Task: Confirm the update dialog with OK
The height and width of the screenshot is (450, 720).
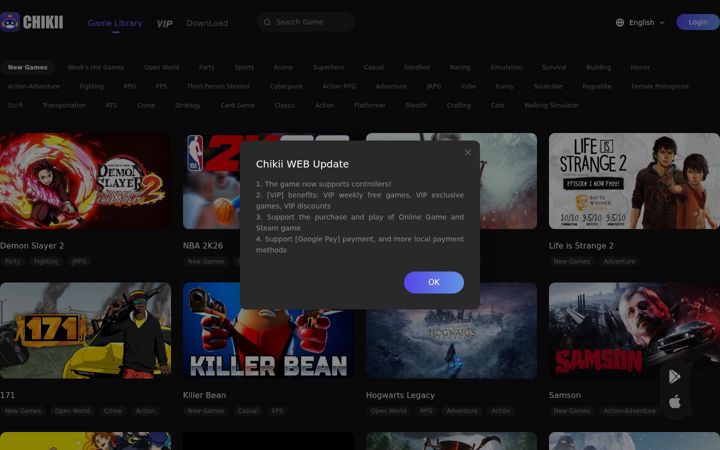Action: pyautogui.click(x=433, y=282)
